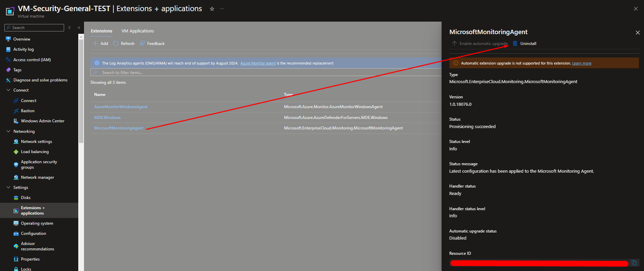Viewport: 644px width, 271px height.
Task: Switch to the VM Applications tab
Action: (138, 31)
